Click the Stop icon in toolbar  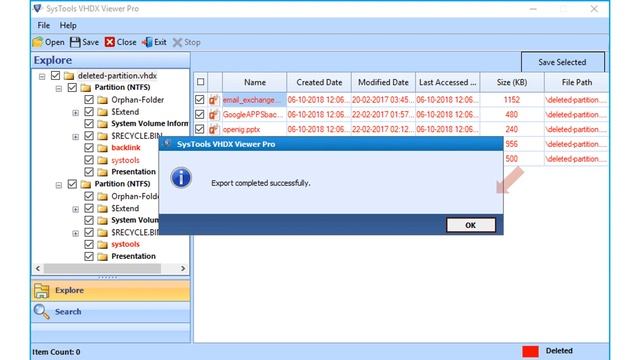(x=177, y=42)
